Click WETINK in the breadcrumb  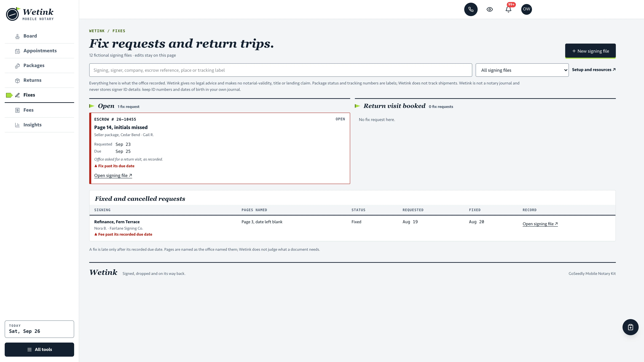97,31
